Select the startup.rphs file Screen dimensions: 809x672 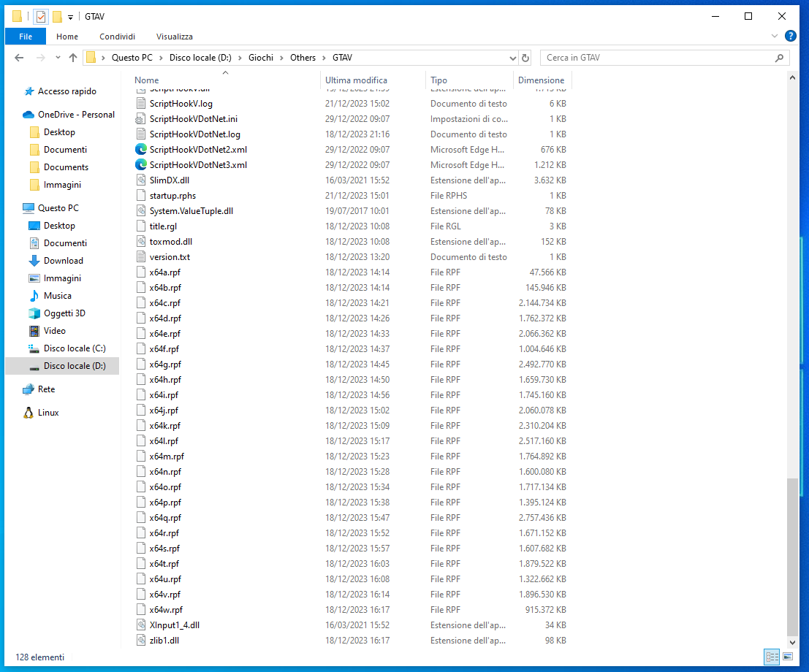[x=172, y=196]
